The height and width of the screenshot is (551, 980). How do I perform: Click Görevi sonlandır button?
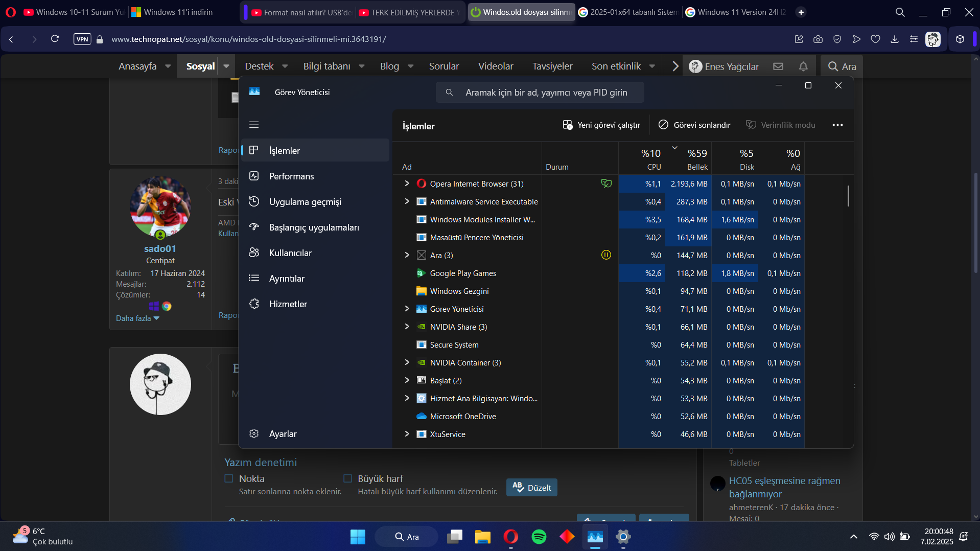pyautogui.click(x=694, y=125)
